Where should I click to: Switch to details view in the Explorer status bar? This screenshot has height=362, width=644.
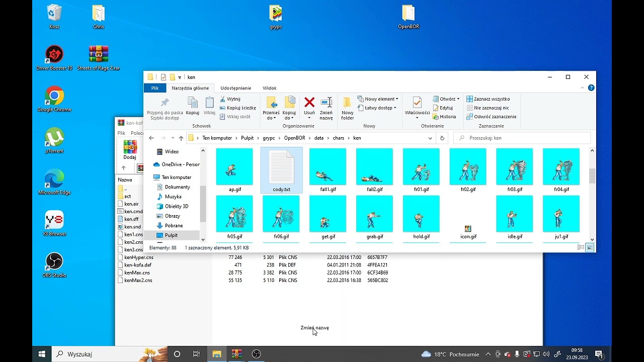tap(581, 247)
